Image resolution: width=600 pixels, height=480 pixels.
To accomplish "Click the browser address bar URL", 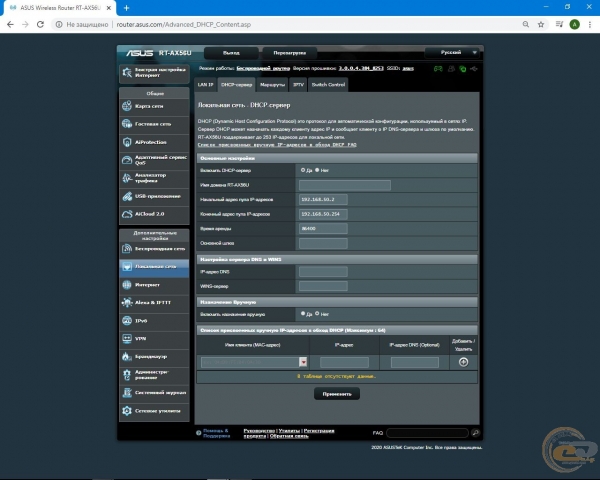I will [184, 24].
